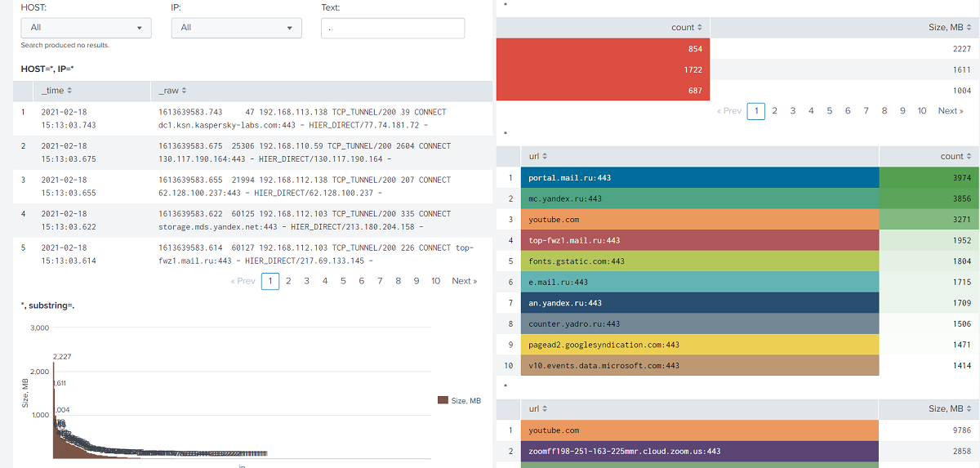The width and height of the screenshot is (980, 468).
Task: Click the Size value 9786
Action: point(961,430)
